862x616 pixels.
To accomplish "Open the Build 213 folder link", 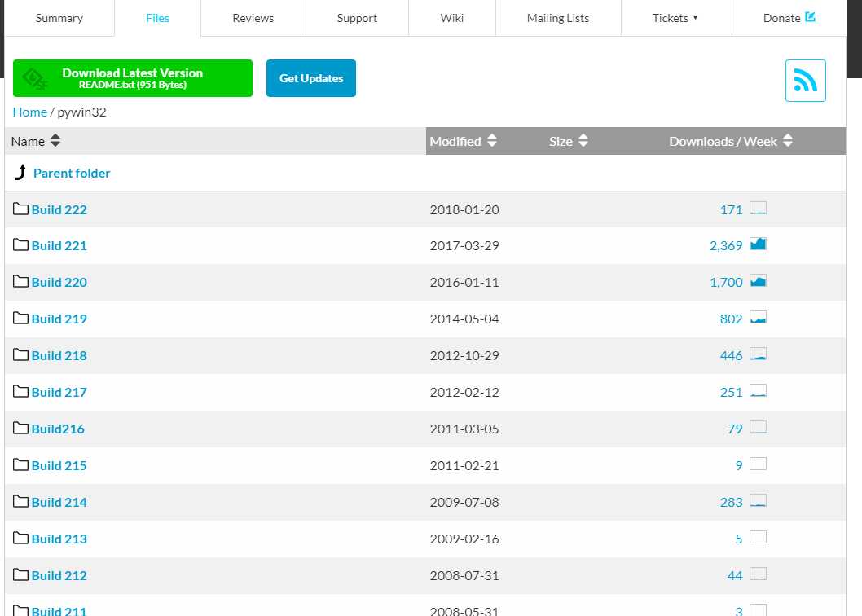I will click(x=59, y=539).
